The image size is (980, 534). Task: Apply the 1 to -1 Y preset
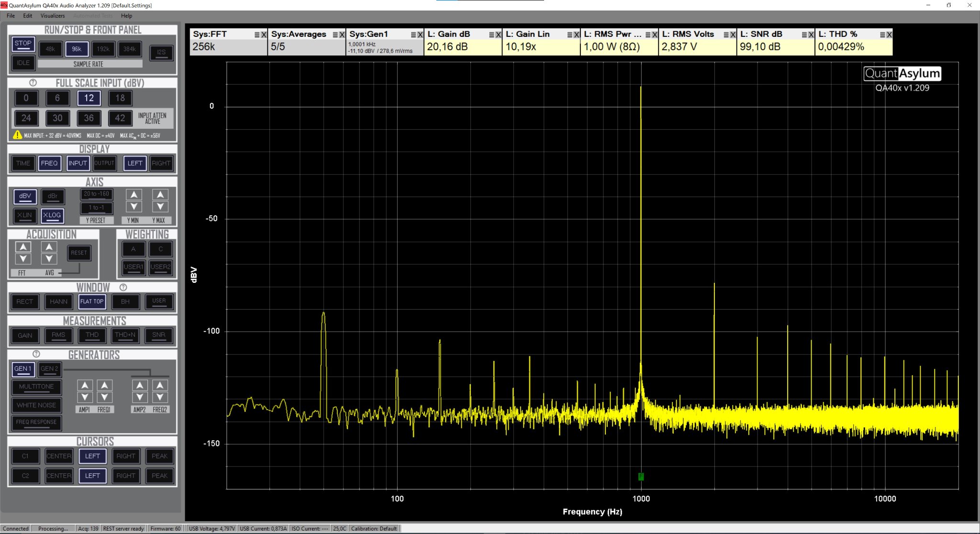(x=97, y=208)
